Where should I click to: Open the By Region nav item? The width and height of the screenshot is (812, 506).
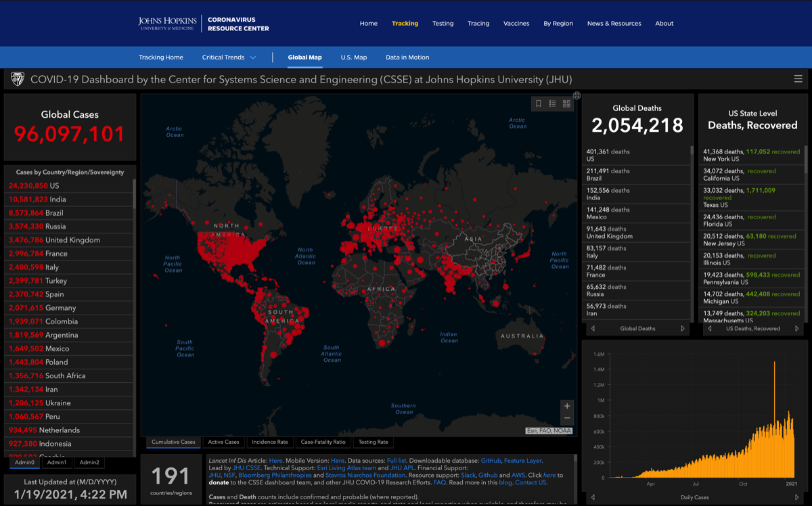pyautogui.click(x=558, y=24)
